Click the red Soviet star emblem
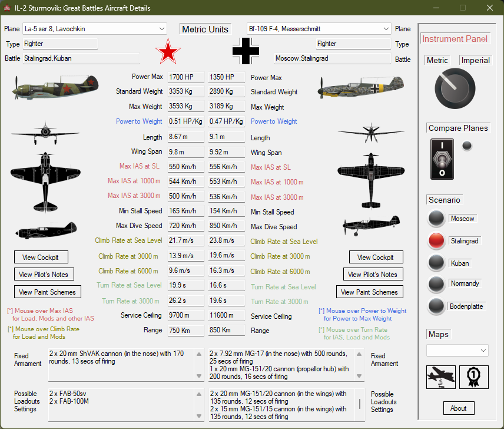 click(168, 52)
